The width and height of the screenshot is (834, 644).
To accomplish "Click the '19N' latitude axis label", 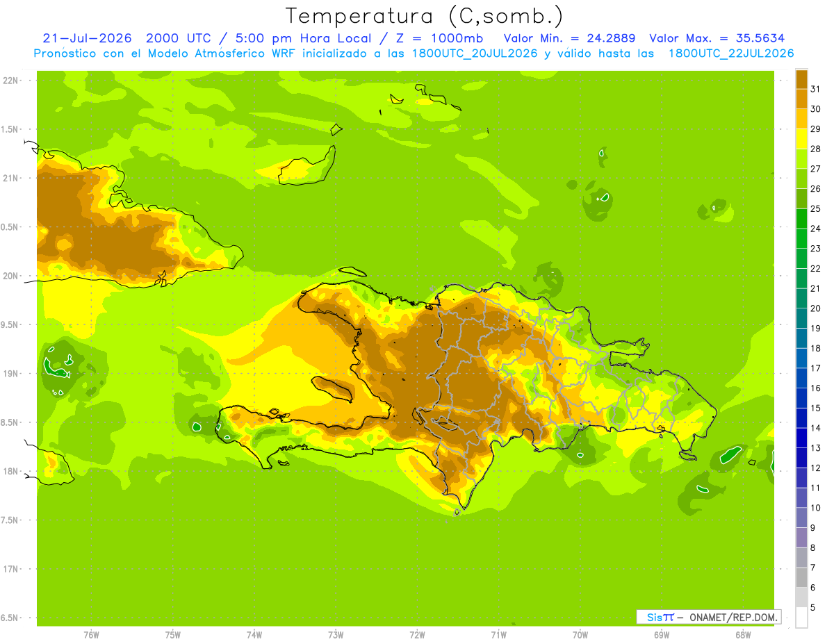I will 10,374.
